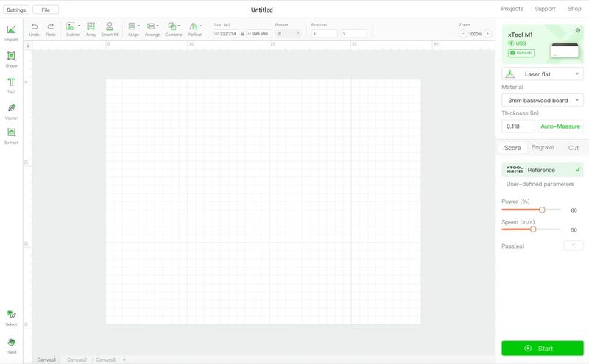Screen dimensions: 589x364
Task: Switch to Canvas2 tab
Action: [x=77, y=360]
